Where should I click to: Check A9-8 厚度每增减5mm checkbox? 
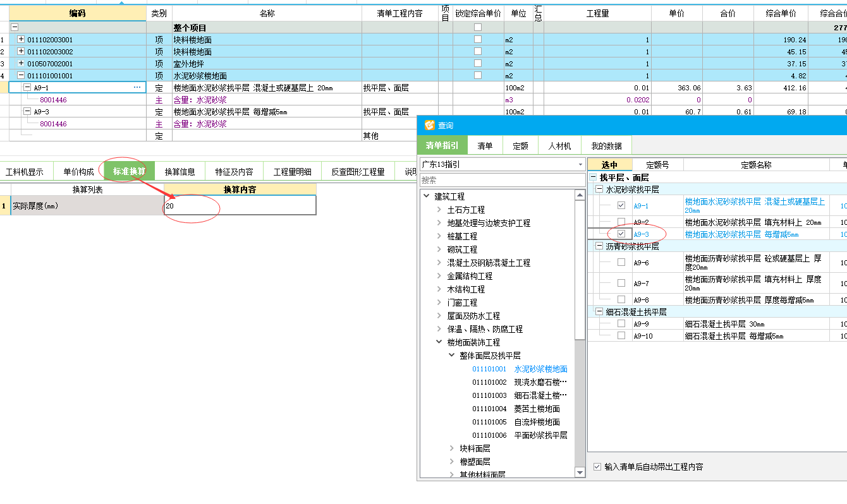(621, 299)
